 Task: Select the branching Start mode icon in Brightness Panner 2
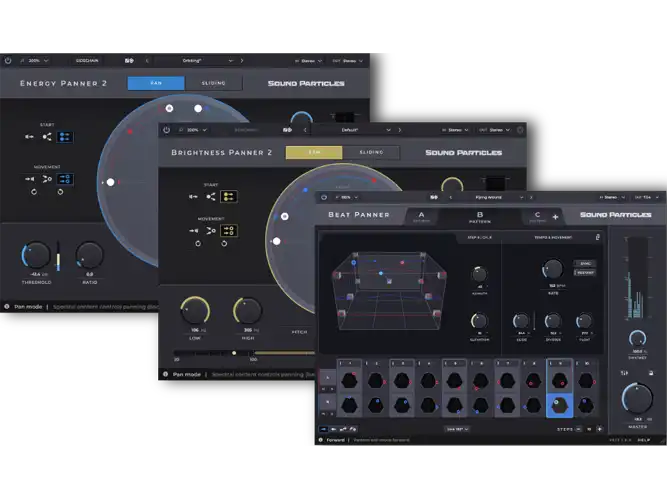(x=211, y=197)
